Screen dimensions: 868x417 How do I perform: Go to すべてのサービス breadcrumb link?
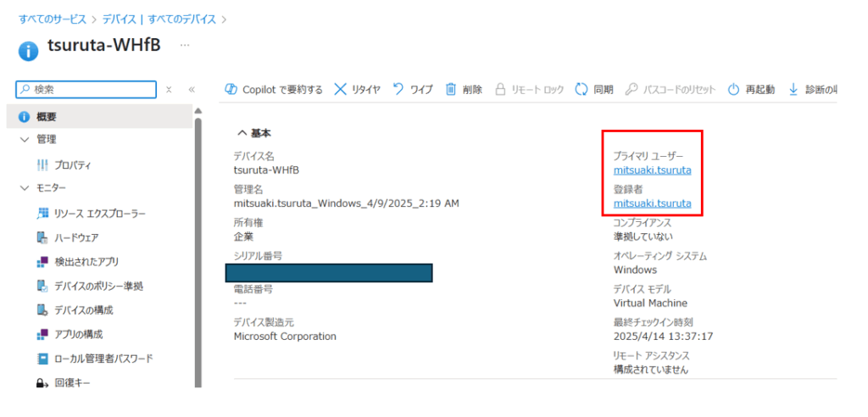coord(53,19)
